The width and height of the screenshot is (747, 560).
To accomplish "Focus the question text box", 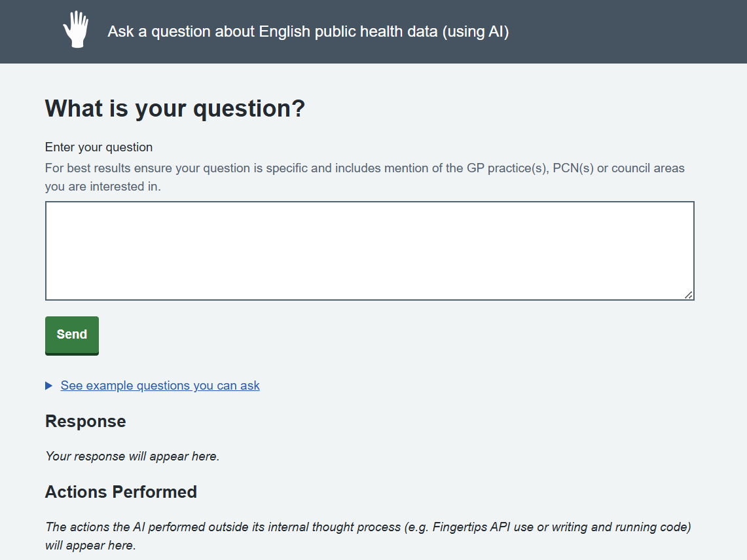I will 370,251.
